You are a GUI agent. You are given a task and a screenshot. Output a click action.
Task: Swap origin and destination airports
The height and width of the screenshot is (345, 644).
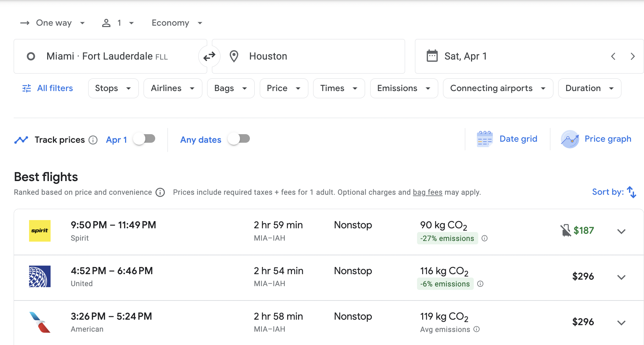coord(209,56)
